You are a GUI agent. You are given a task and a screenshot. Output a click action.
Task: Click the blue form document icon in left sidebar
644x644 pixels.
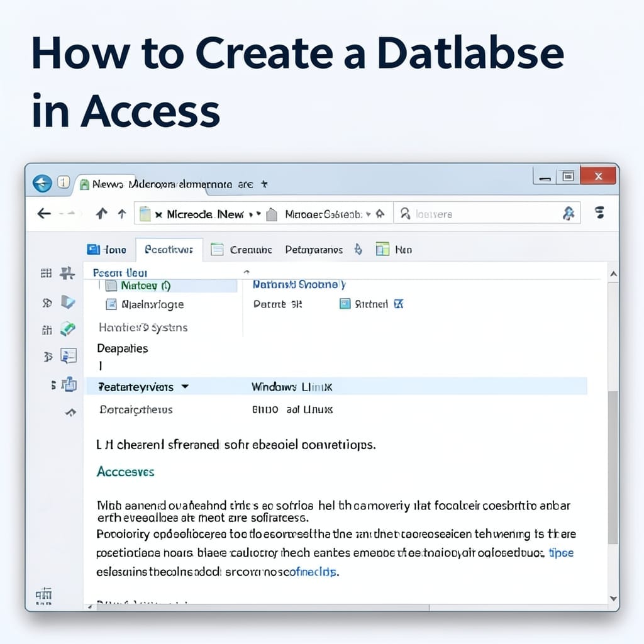[69, 356]
